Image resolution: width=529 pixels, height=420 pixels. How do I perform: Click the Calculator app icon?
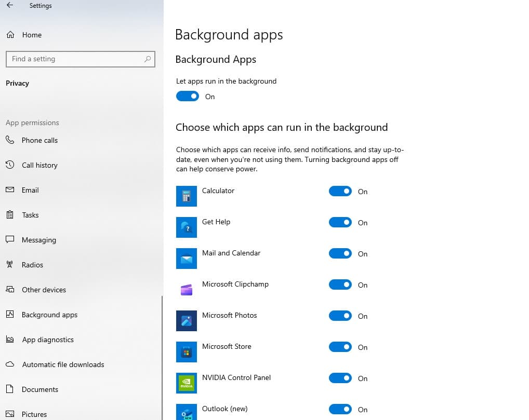coord(186,196)
